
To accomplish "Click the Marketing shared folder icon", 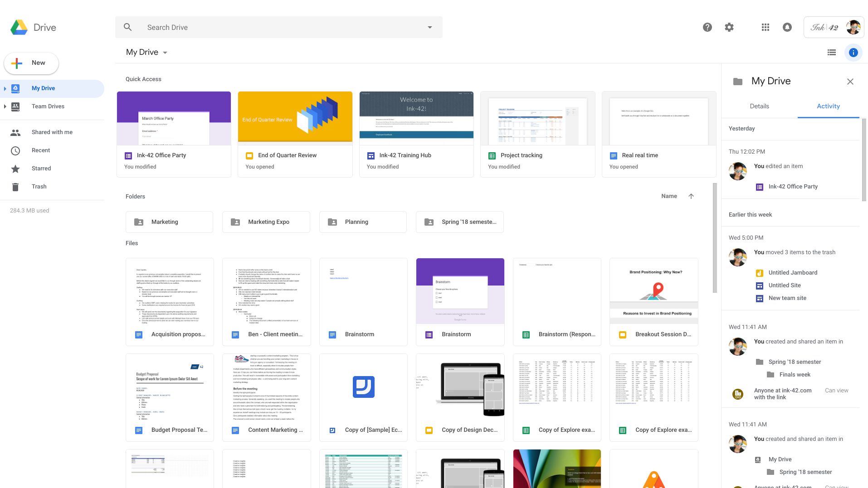I will 139,222.
